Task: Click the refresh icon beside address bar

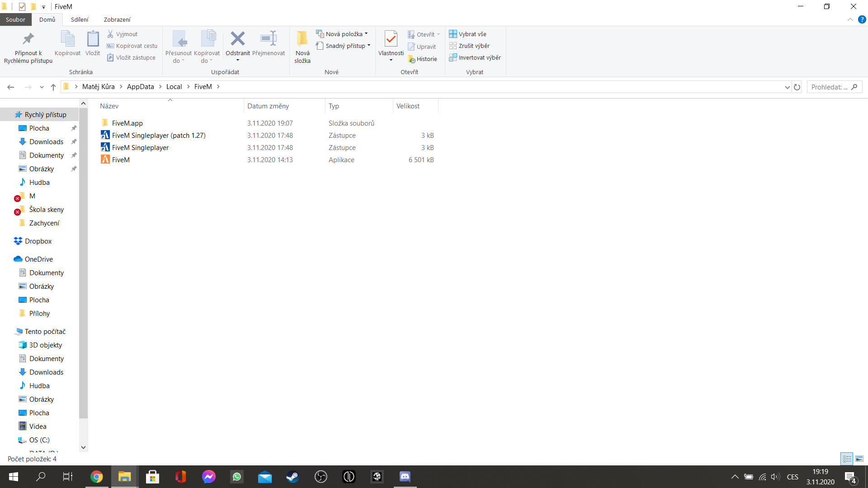Action: point(797,87)
